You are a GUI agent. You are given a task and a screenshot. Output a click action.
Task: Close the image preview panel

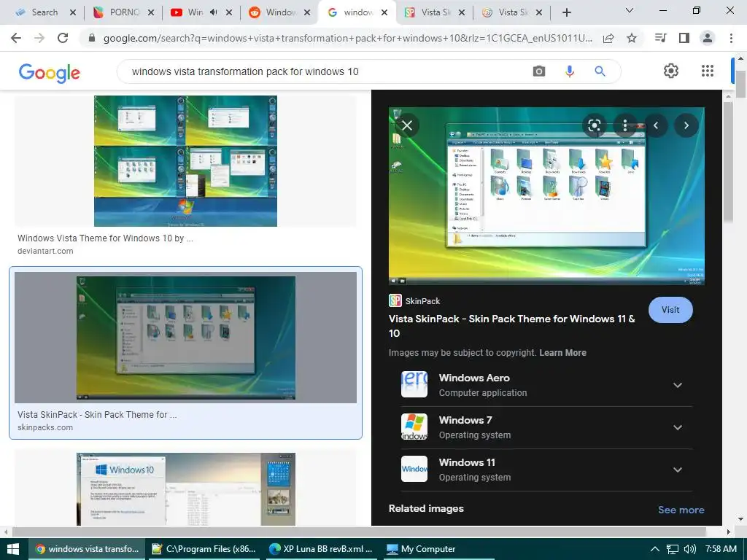tap(407, 125)
